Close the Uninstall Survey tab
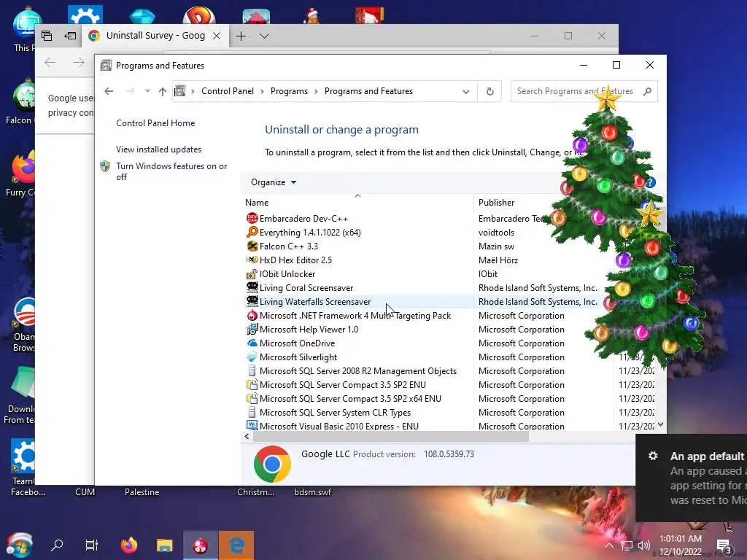Screen dimensions: 747x560 [x=216, y=36]
